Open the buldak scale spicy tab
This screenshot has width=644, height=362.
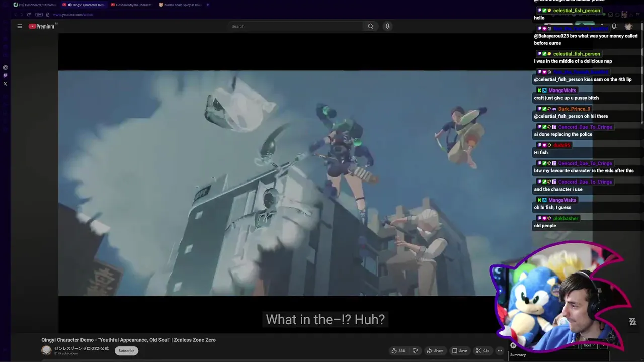coord(180,5)
